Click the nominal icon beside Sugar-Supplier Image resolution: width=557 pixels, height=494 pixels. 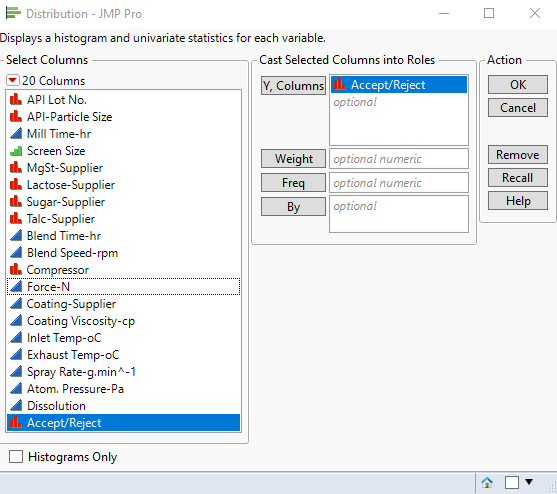(x=16, y=202)
